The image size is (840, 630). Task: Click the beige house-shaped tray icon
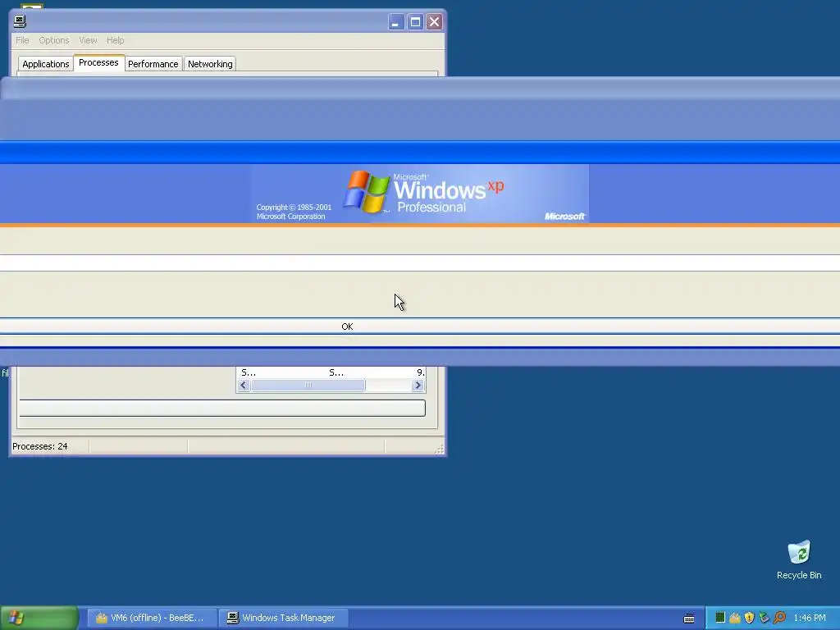(x=734, y=618)
